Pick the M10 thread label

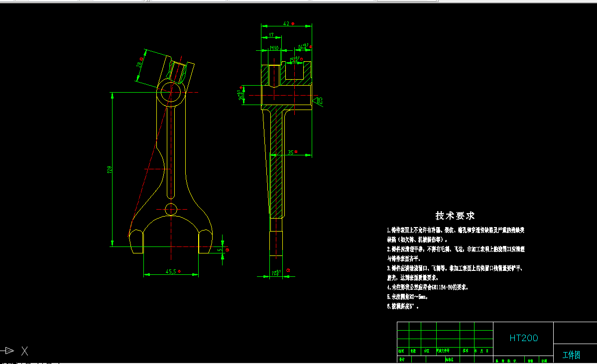274,48
